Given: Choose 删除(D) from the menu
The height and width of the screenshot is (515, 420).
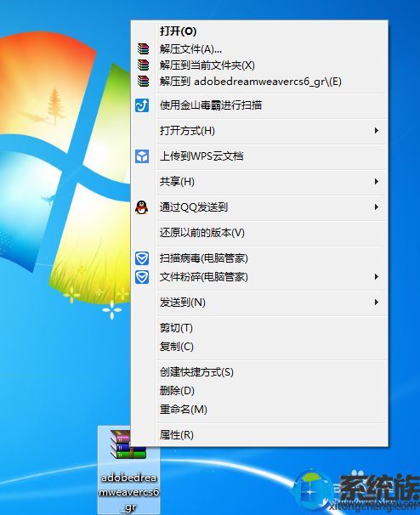Looking at the screenshot, I should 259,391.
